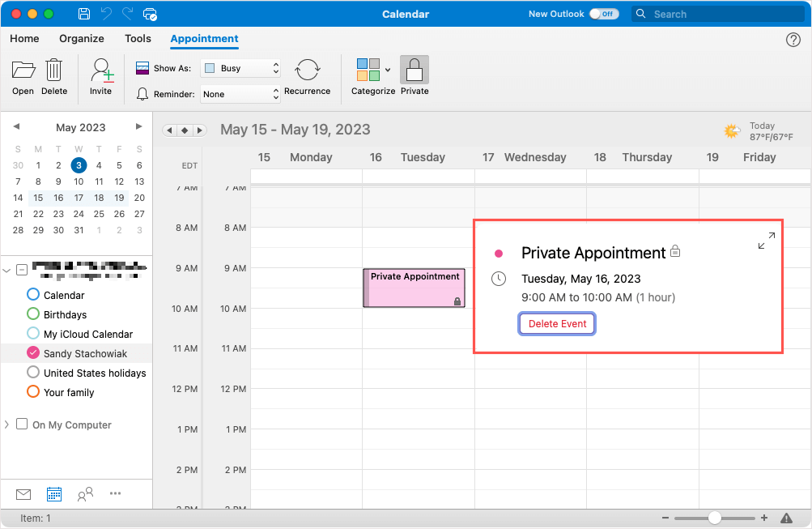The width and height of the screenshot is (812, 529).
Task: Uncheck the Sandy Stachowiak calendar
Action: pos(33,353)
